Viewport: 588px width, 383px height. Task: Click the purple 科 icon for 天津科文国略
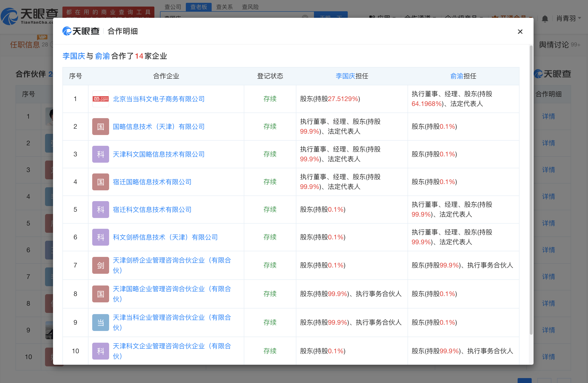pos(101,154)
